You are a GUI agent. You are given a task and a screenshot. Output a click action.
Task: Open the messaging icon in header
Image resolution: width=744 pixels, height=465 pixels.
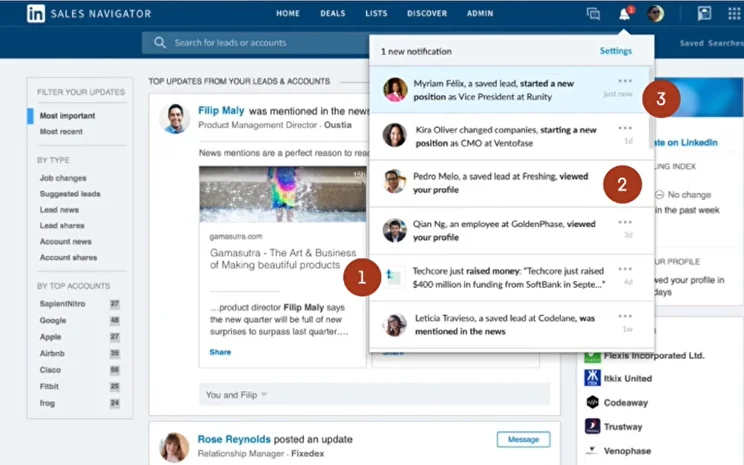593,14
